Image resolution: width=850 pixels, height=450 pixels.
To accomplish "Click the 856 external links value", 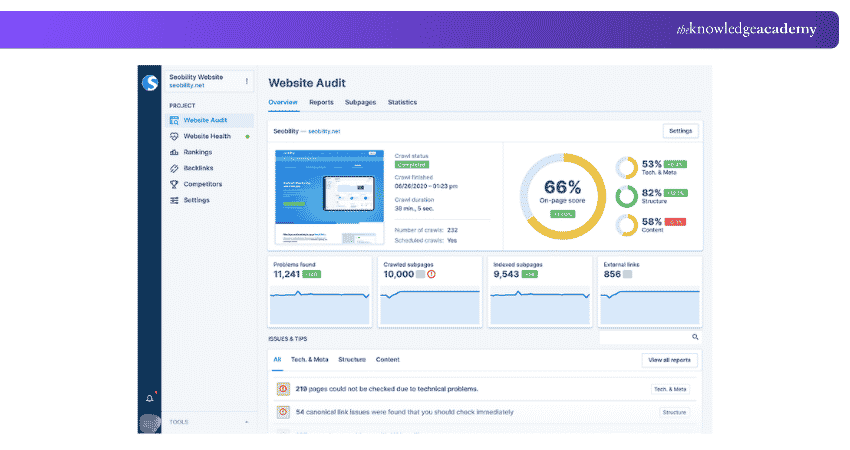I will (x=612, y=274).
